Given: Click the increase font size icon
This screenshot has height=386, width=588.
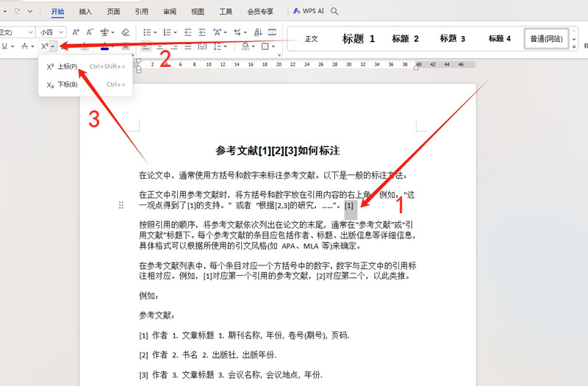Looking at the screenshot, I should pos(76,32).
